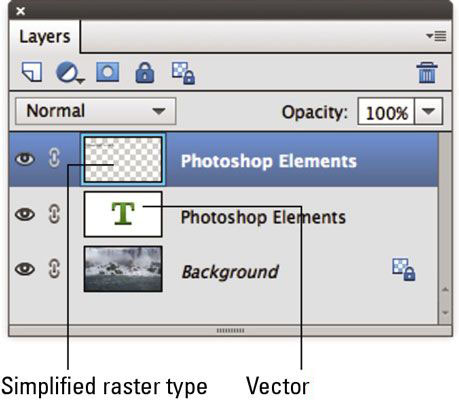Open the Opacity slider dropdown arrow
Screen dimensions: 459x400
click(x=429, y=111)
